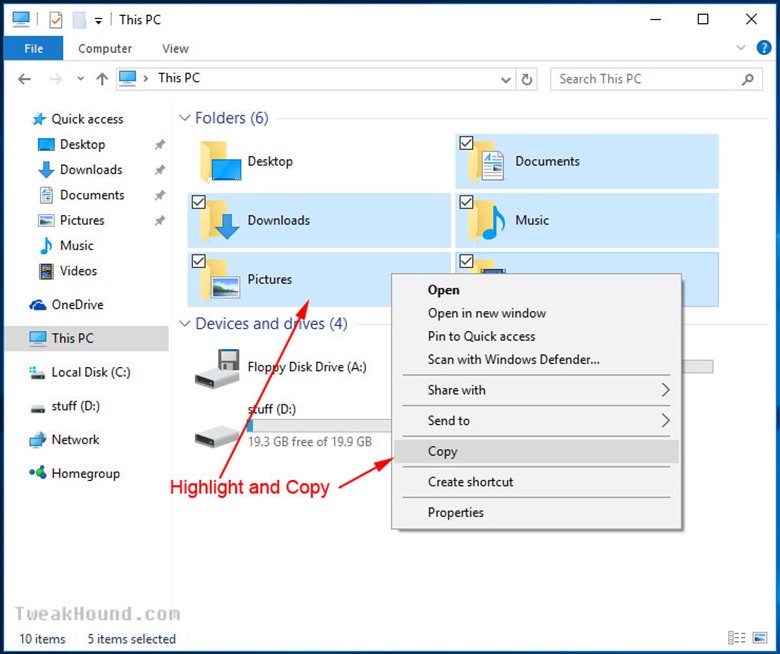Click the pin icon beside sidebar Documents
The width and height of the screenshot is (780, 654).
click(159, 195)
